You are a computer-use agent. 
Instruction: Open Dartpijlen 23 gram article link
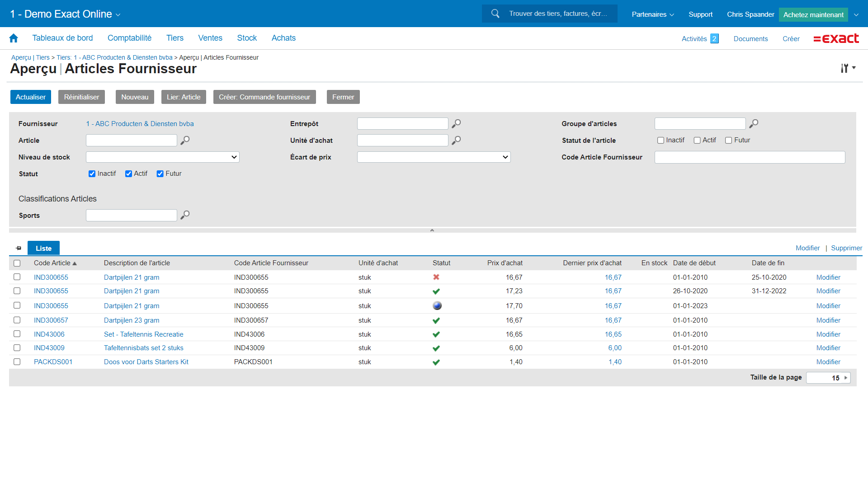pos(132,320)
